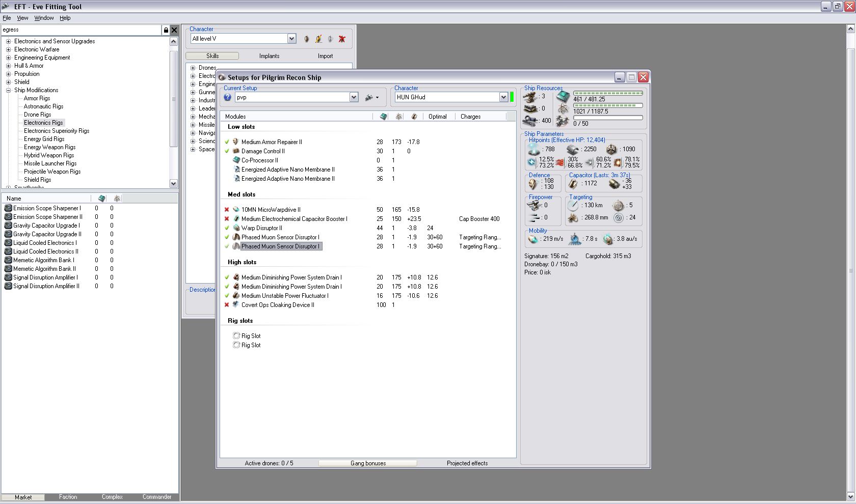Click the EM resistance lightning icon
Image resolution: width=856 pixels, height=504 pixels.
pos(532,162)
